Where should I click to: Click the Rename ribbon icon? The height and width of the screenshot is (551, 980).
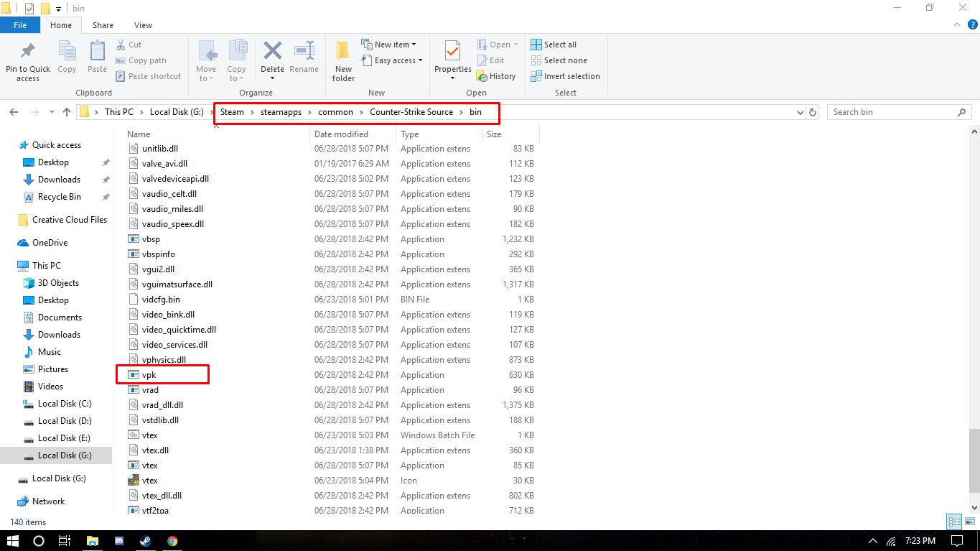point(304,51)
